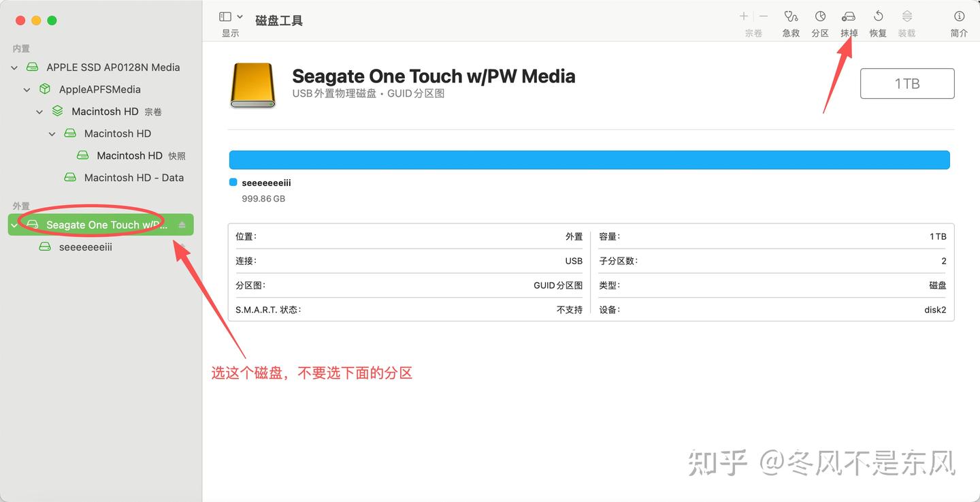980x502 pixels.
Task: Collapse the Seagate One Touch disk row
Action: point(14,225)
